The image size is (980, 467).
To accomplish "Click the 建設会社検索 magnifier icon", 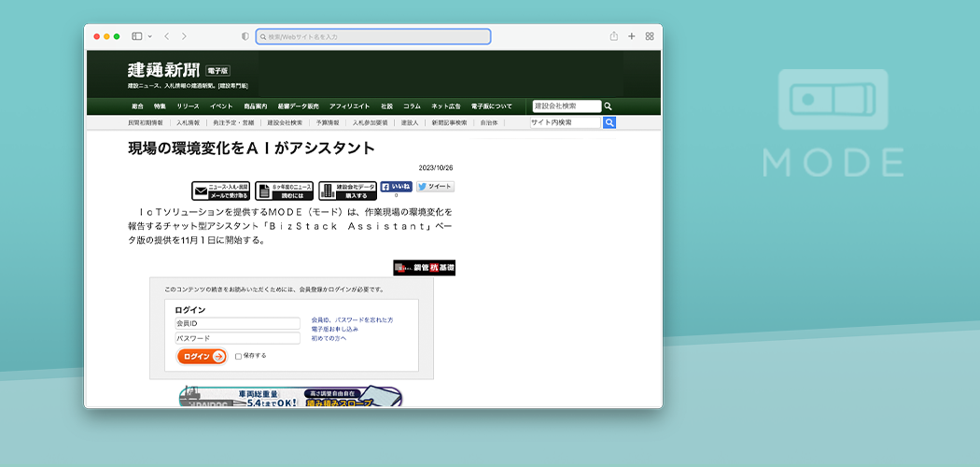I will (608, 106).
